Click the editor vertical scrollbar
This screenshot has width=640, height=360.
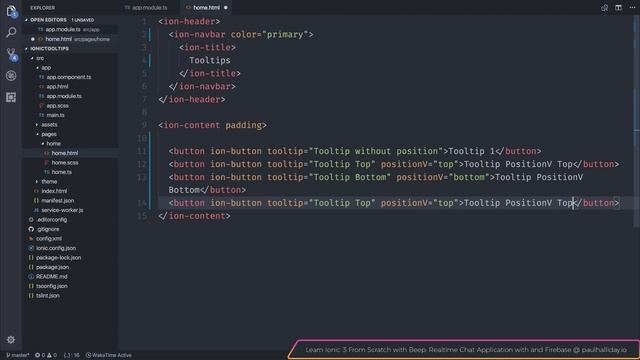tap(637, 122)
